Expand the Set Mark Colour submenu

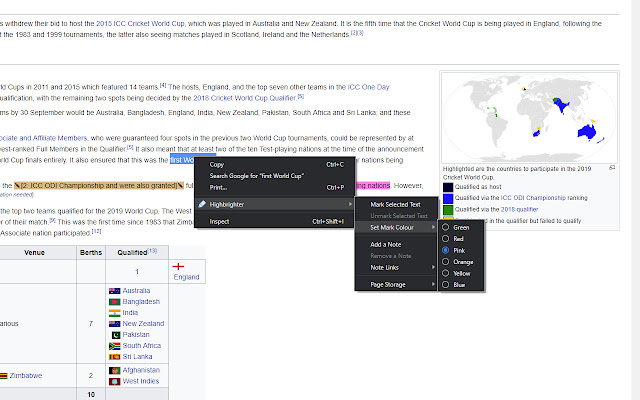[x=396, y=227]
